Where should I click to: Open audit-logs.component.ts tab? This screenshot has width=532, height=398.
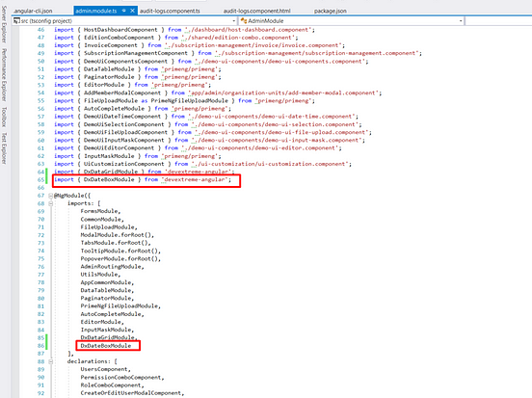coord(170,11)
